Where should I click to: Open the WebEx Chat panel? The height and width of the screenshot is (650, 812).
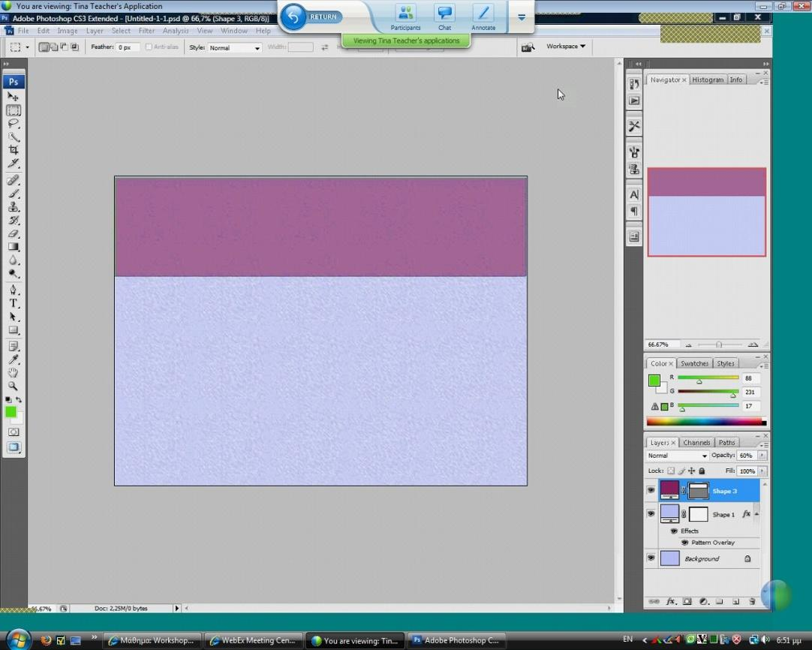tap(444, 17)
